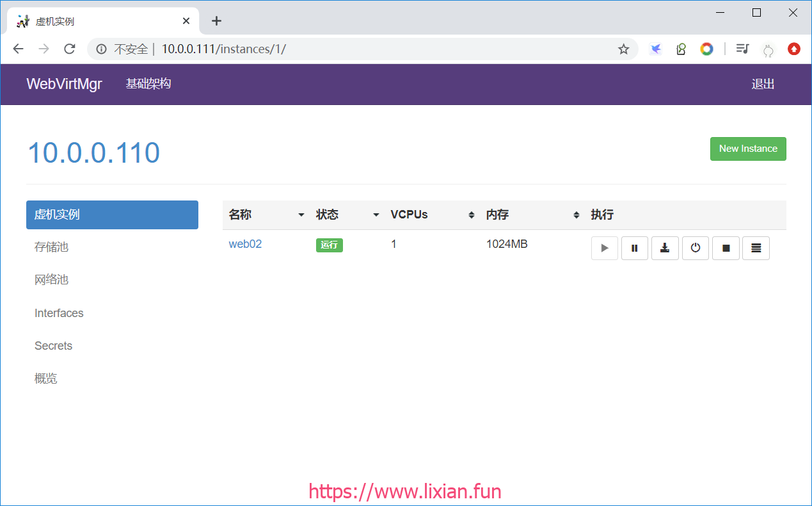The width and height of the screenshot is (812, 506).
Task: Click the red update arrow icon
Action: pyautogui.click(x=794, y=49)
